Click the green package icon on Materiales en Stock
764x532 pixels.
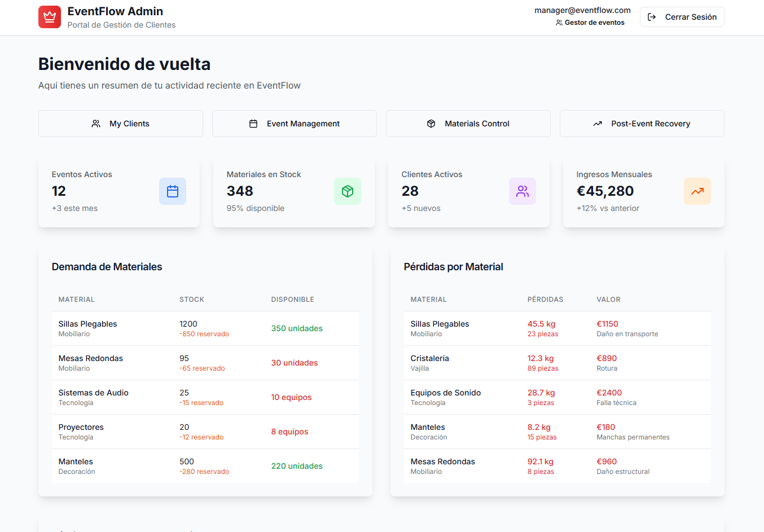tap(348, 191)
